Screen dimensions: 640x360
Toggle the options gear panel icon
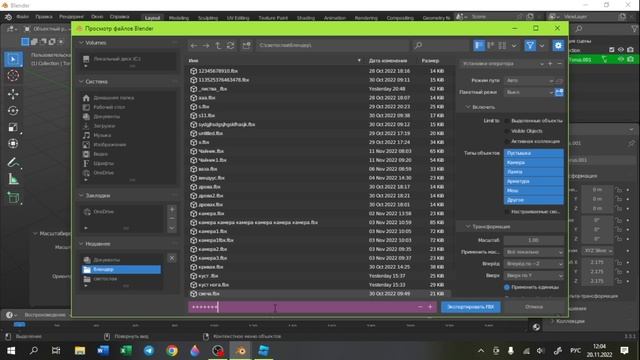pos(558,46)
